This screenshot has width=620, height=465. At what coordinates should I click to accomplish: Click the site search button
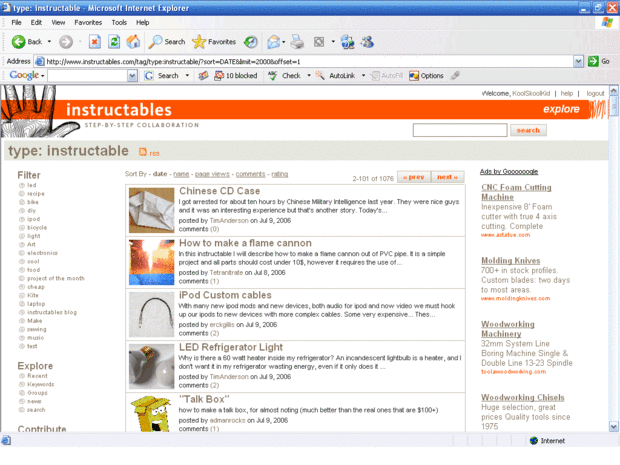[528, 130]
